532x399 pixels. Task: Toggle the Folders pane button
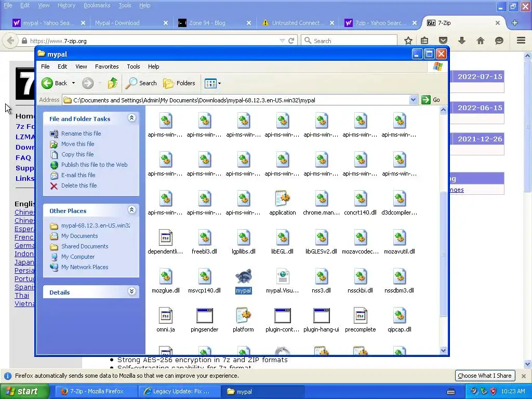point(179,83)
